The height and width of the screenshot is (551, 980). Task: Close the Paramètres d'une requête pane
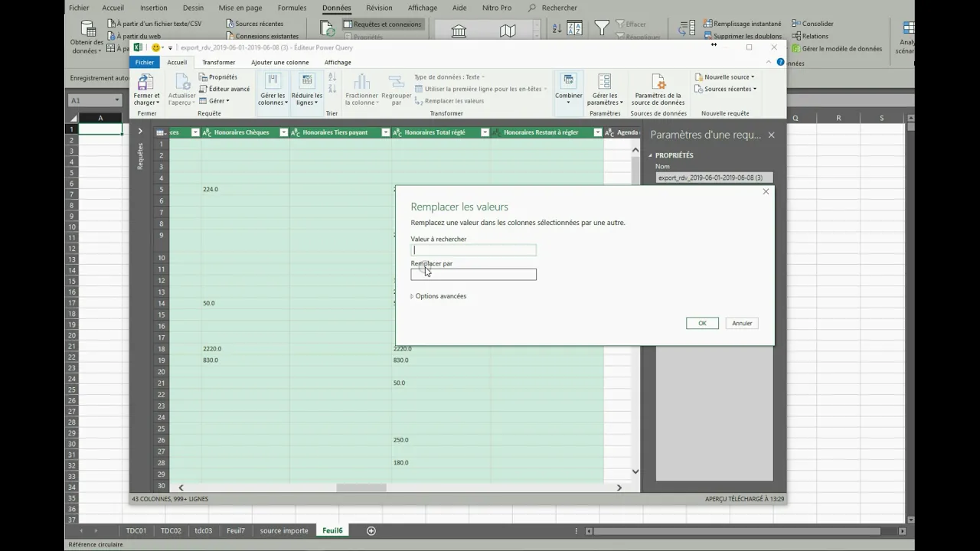(771, 135)
